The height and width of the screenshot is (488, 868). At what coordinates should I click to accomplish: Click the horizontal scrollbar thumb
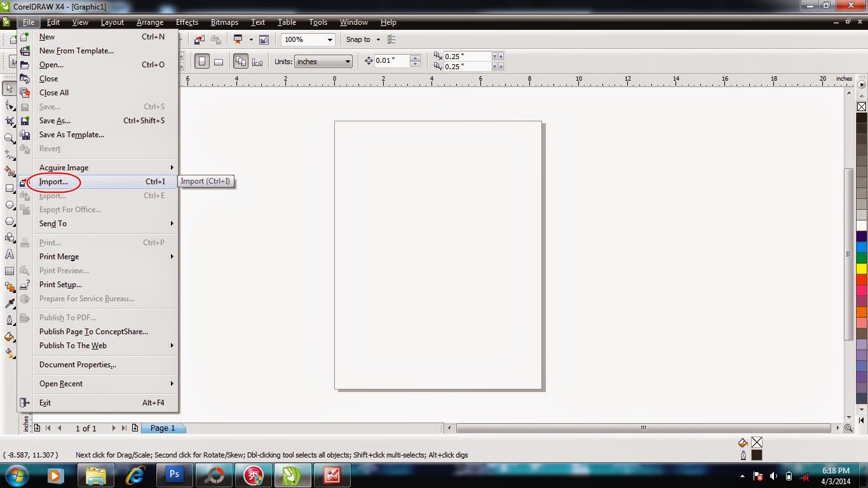(x=643, y=428)
